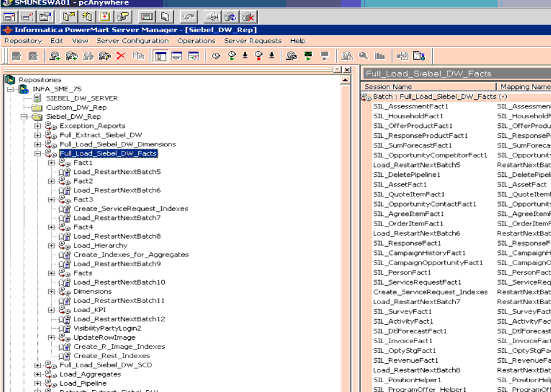Click Add Session icon with green plus

[55, 56]
